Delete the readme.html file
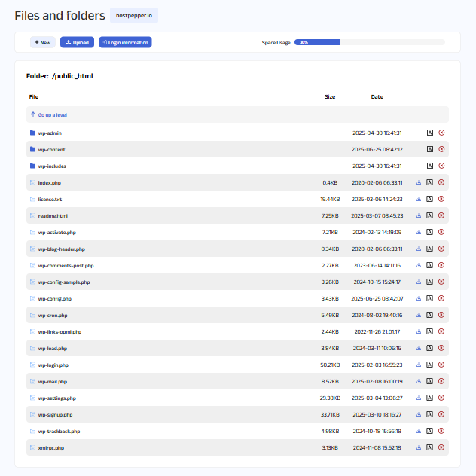 [441, 215]
